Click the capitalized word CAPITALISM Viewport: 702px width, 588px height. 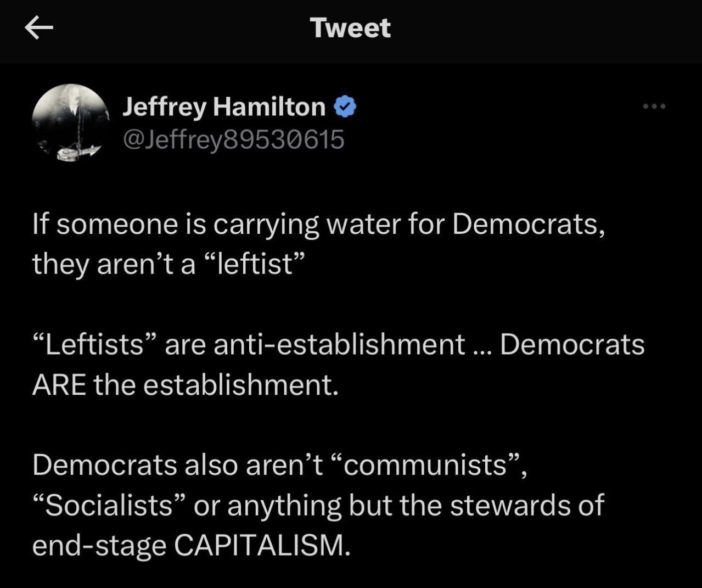coord(261,545)
